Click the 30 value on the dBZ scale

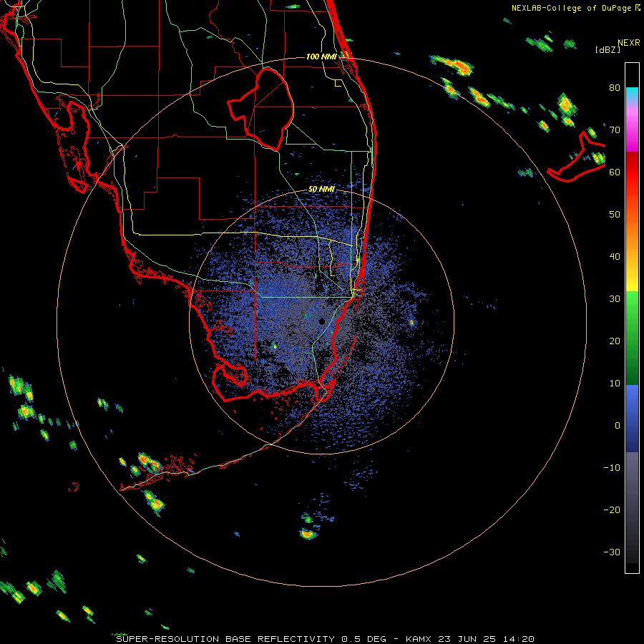pyautogui.click(x=615, y=299)
